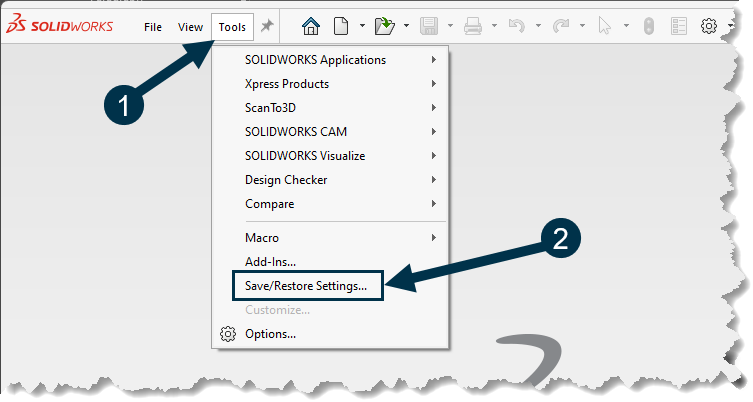Open the File Properties icon
753x402 pixels.
point(679,26)
